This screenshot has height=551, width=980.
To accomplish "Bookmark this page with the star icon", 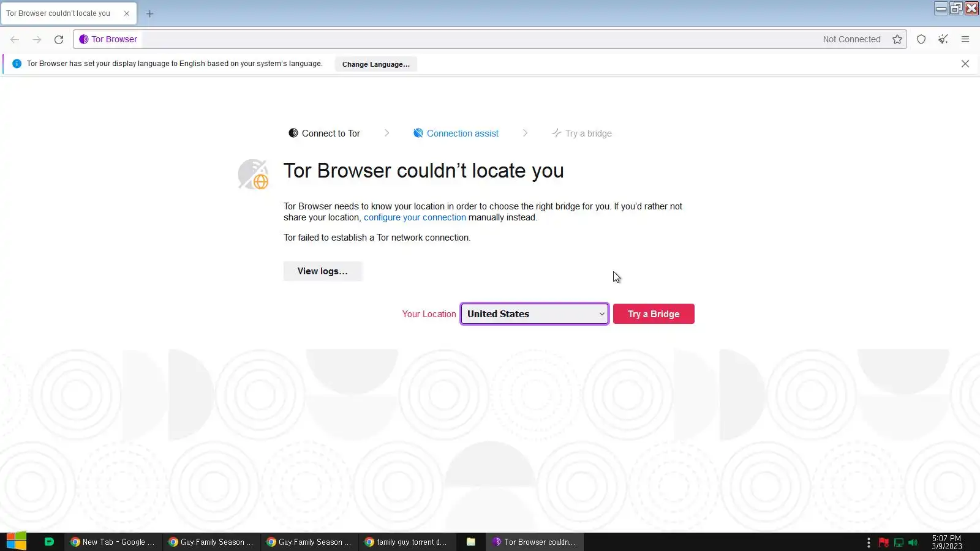I will pyautogui.click(x=897, y=39).
